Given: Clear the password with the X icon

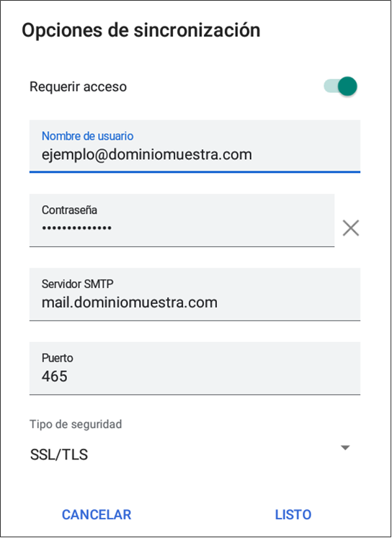Looking at the screenshot, I should click(350, 228).
